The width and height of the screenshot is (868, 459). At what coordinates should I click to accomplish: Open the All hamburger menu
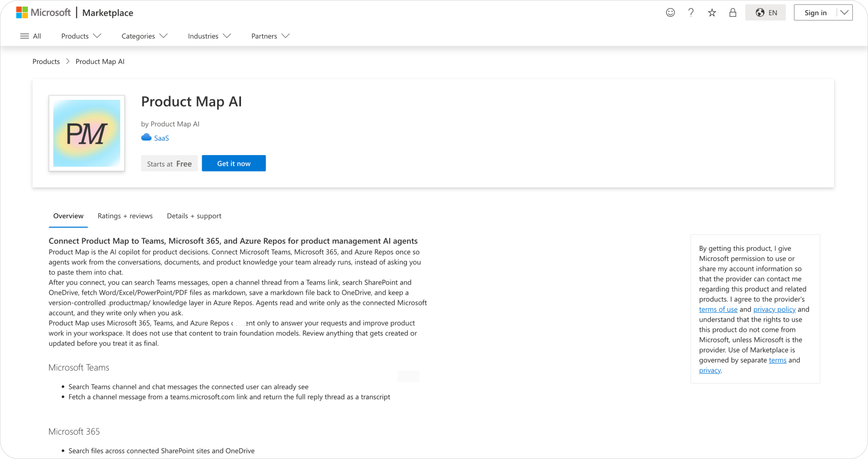click(31, 36)
